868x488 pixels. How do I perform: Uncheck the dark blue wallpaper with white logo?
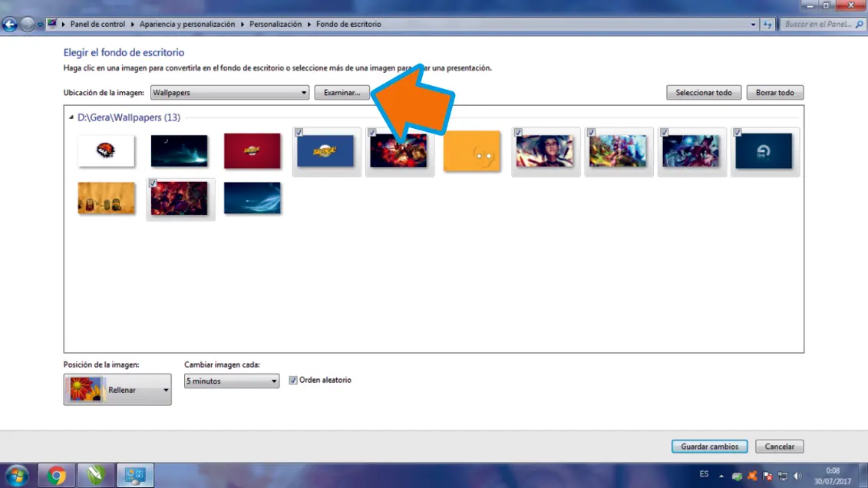(738, 132)
